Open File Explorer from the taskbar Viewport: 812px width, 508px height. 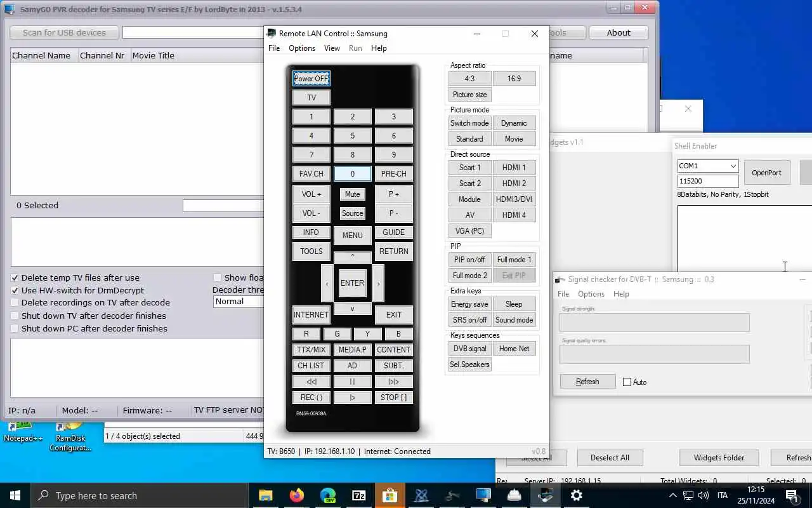click(x=265, y=495)
